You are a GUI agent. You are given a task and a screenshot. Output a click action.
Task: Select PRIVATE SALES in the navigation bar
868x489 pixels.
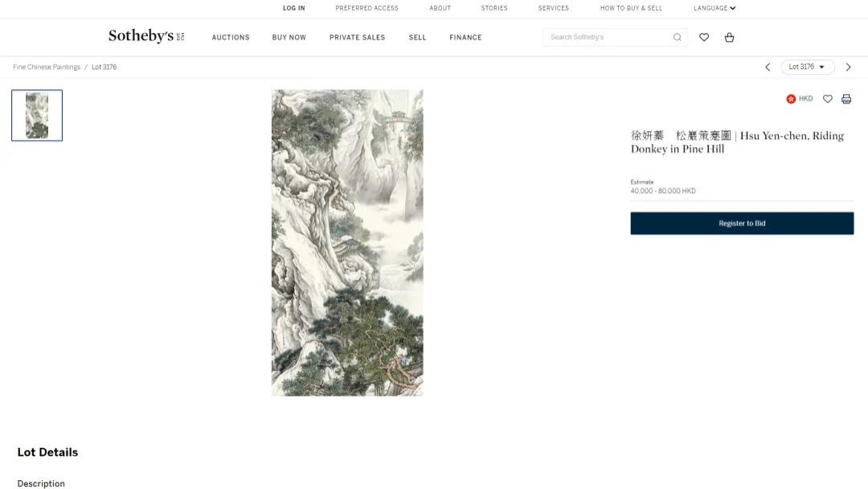(357, 37)
